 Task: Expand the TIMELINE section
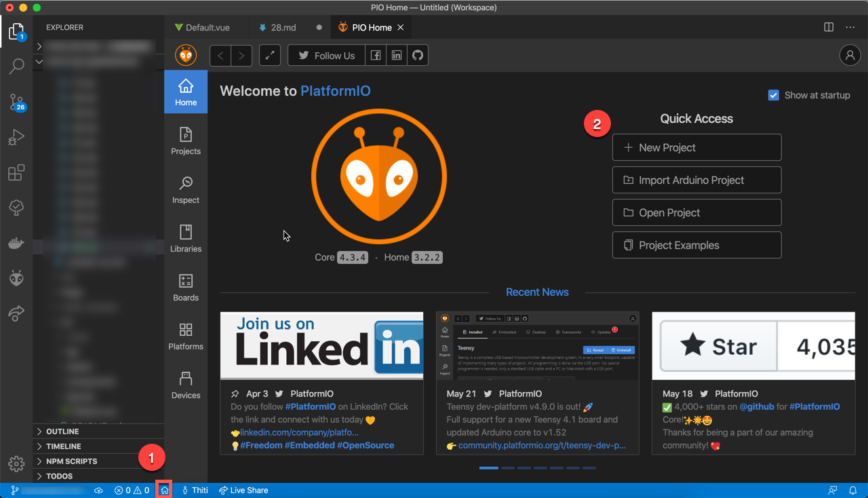pos(63,446)
